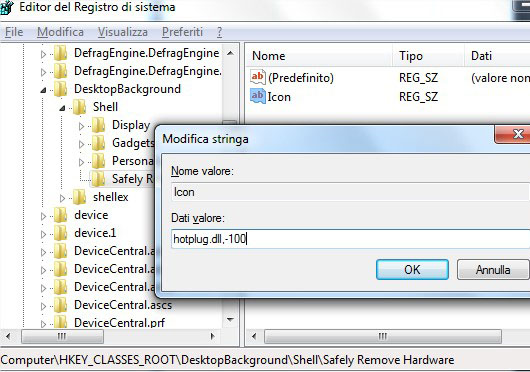Expand the shellex tree node

pos(62,198)
